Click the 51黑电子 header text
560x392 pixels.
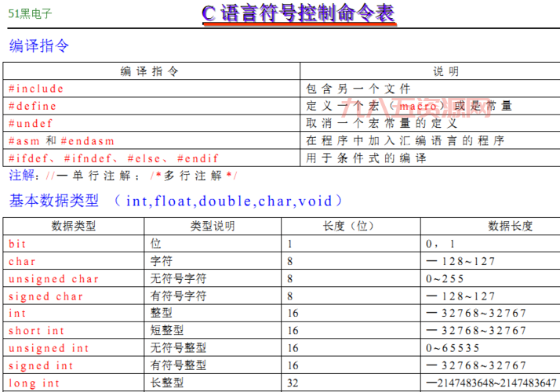[30, 14]
